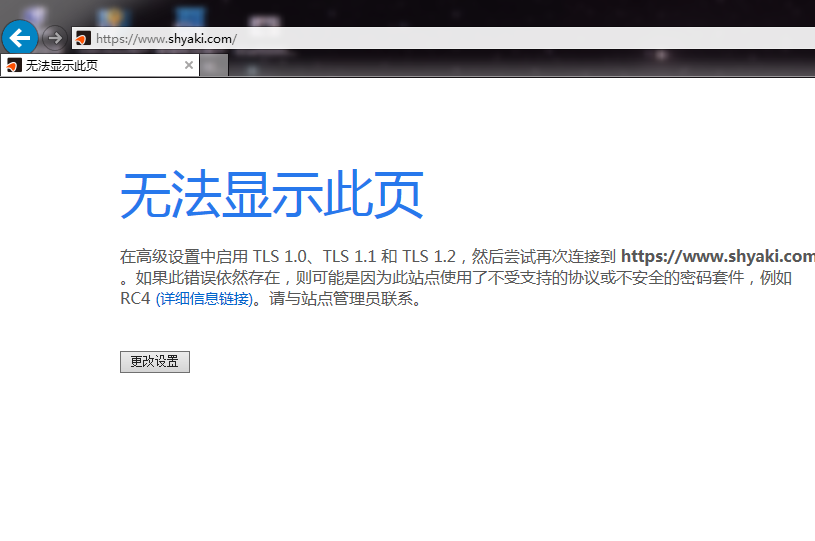This screenshot has height=541, width=815.
Task: Open a new tab
Action: click(214, 65)
